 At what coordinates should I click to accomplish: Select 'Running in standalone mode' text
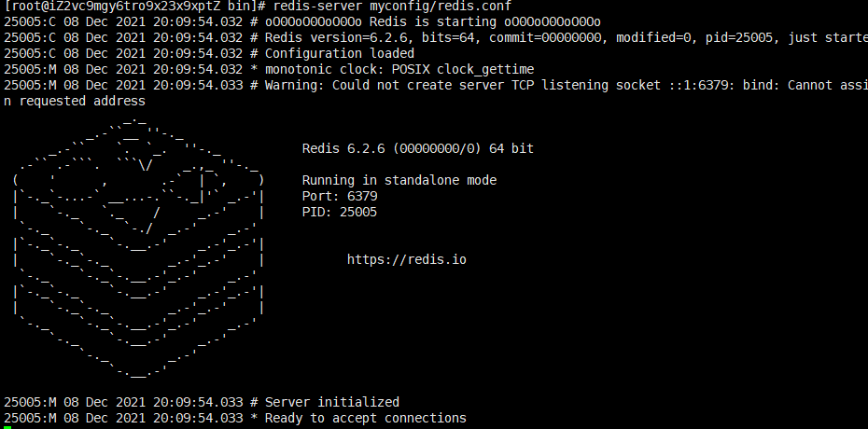[x=399, y=180]
